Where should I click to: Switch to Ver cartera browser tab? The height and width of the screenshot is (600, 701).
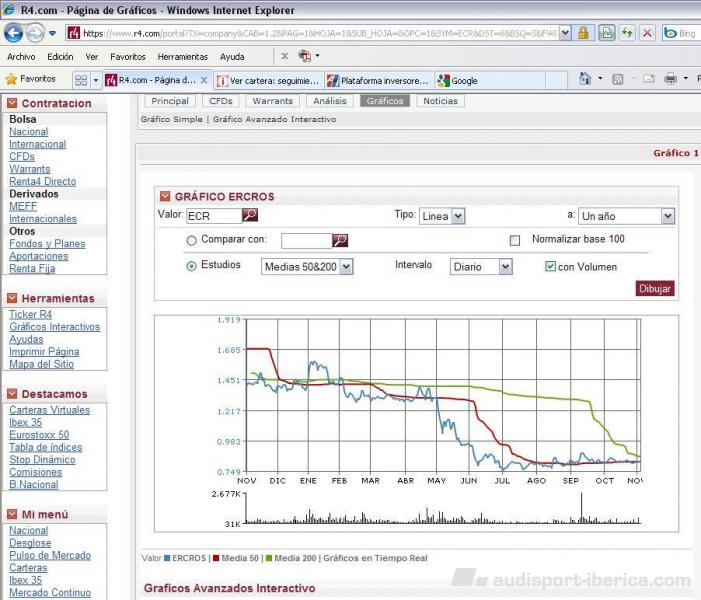click(x=268, y=81)
